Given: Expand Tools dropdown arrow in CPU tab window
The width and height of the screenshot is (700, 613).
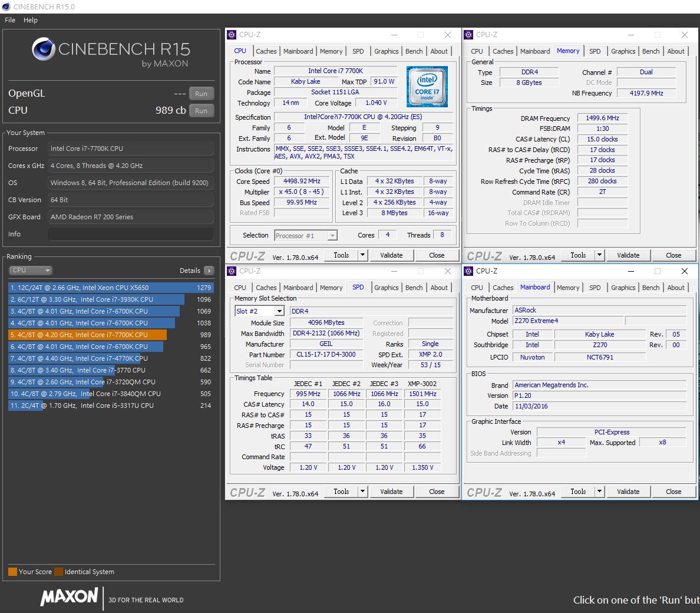Looking at the screenshot, I should coord(362,255).
